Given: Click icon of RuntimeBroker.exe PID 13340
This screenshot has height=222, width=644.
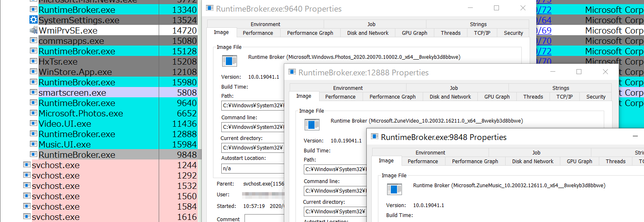Looking at the screenshot, I should tap(34, 10).
